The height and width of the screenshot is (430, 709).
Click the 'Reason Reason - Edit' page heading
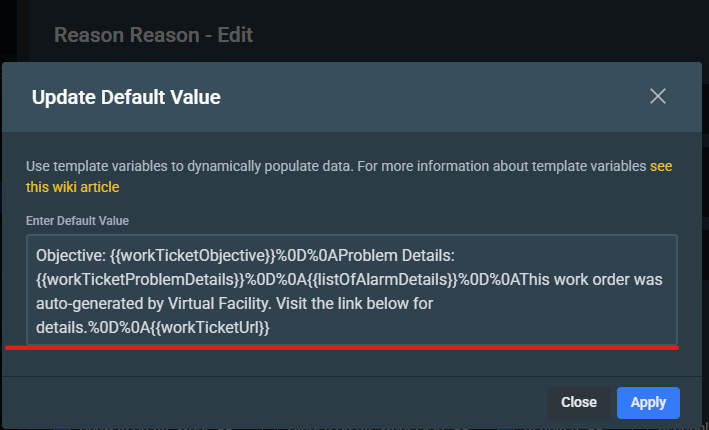153,35
